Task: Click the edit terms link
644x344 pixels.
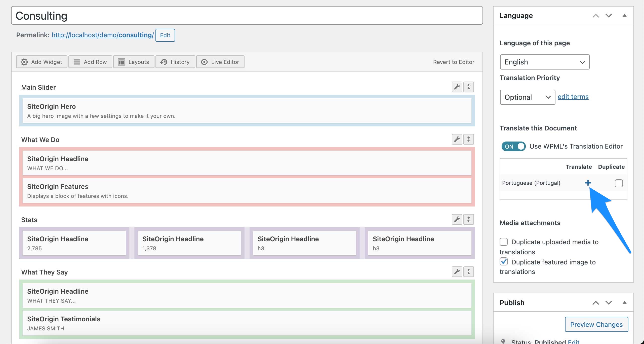Action: 573,97
